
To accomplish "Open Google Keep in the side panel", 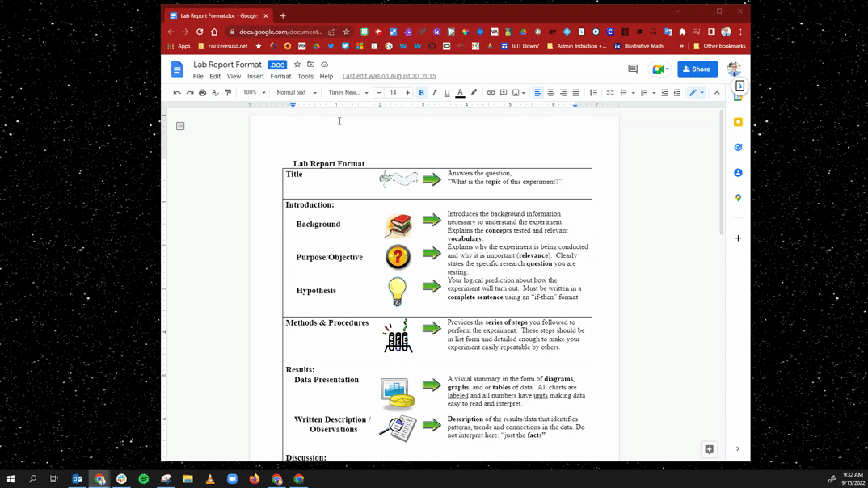I will tap(738, 122).
